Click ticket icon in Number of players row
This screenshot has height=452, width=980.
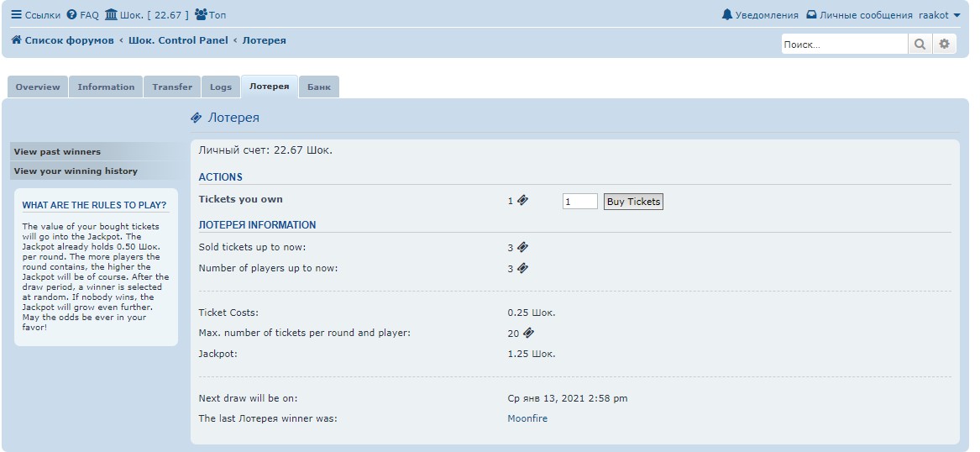pyautogui.click(x=523, y=269)
